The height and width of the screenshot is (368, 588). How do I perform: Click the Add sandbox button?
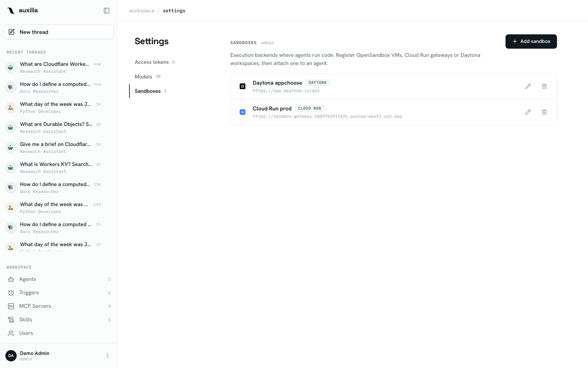click(x=531, y=41)
